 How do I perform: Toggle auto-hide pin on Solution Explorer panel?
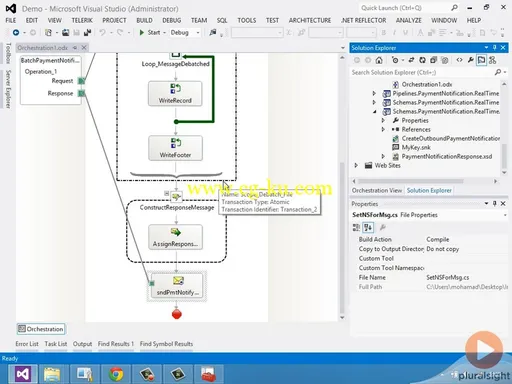(x=495, y=48)
